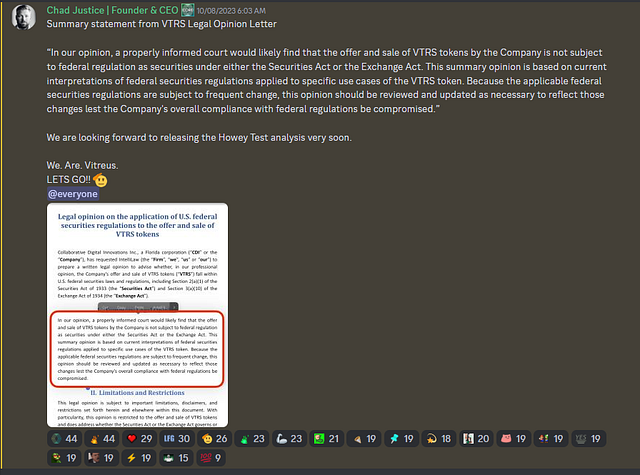Add the cyan pushpin reaction with 19
This screenshot has height=475, width=640.
(x=402, y=439)
